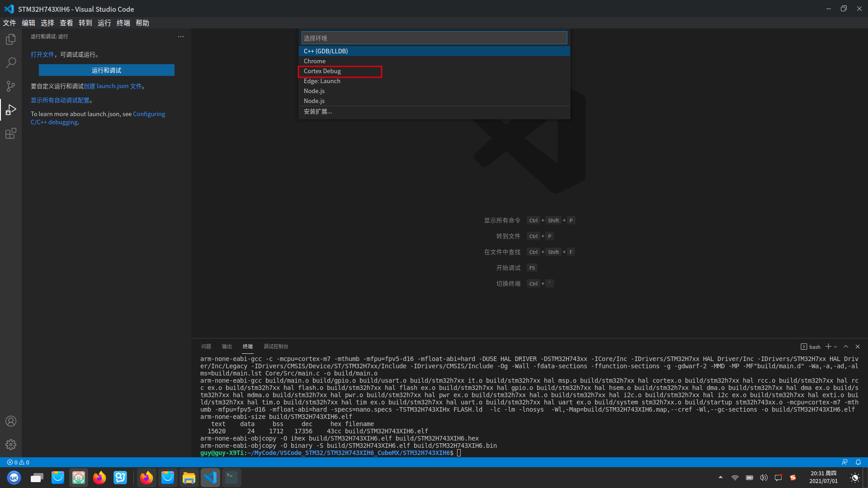Launch the screenshot tool from taskbar
868x488 pixels.
click(x=79, y=478)
